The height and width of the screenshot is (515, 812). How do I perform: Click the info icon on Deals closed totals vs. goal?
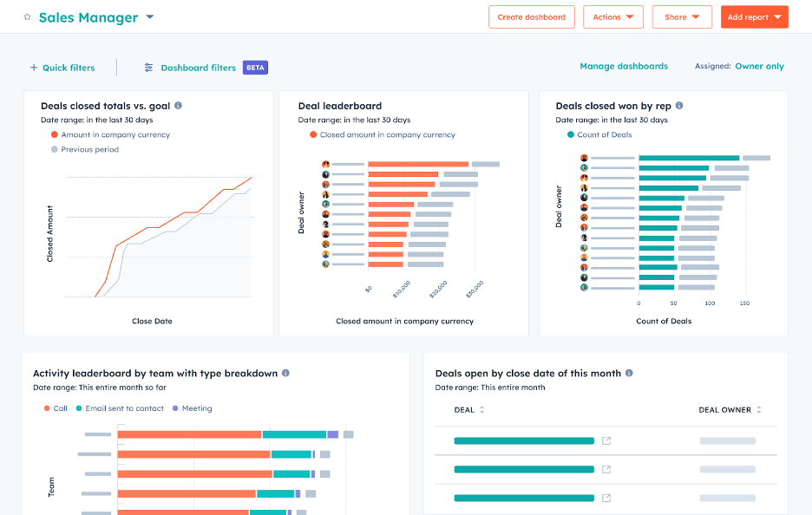(x=177, y=105)
